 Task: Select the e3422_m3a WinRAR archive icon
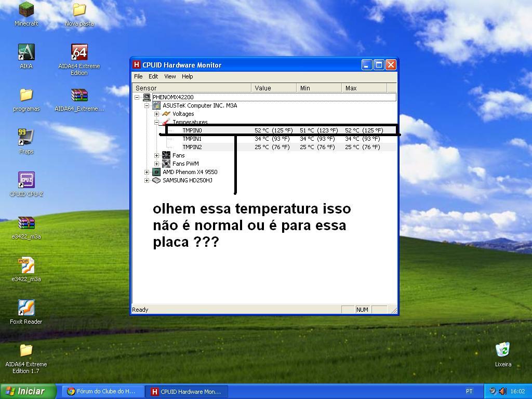click(x=26, y=223)
